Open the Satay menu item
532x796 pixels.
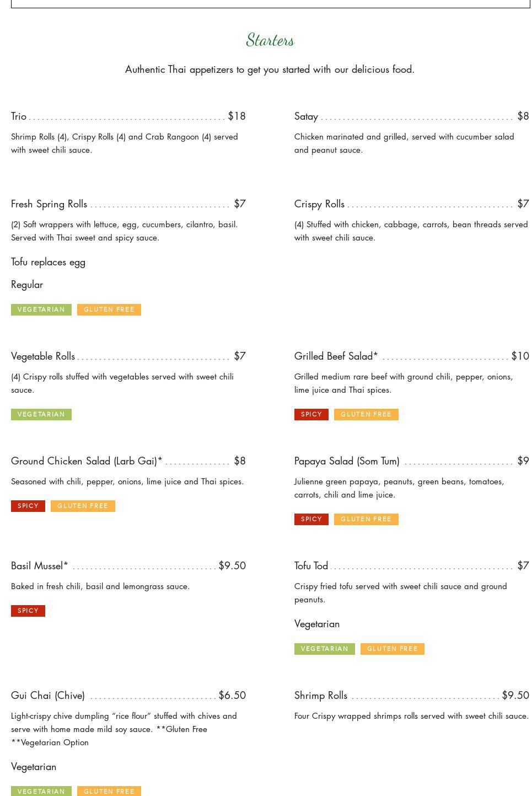306,116
